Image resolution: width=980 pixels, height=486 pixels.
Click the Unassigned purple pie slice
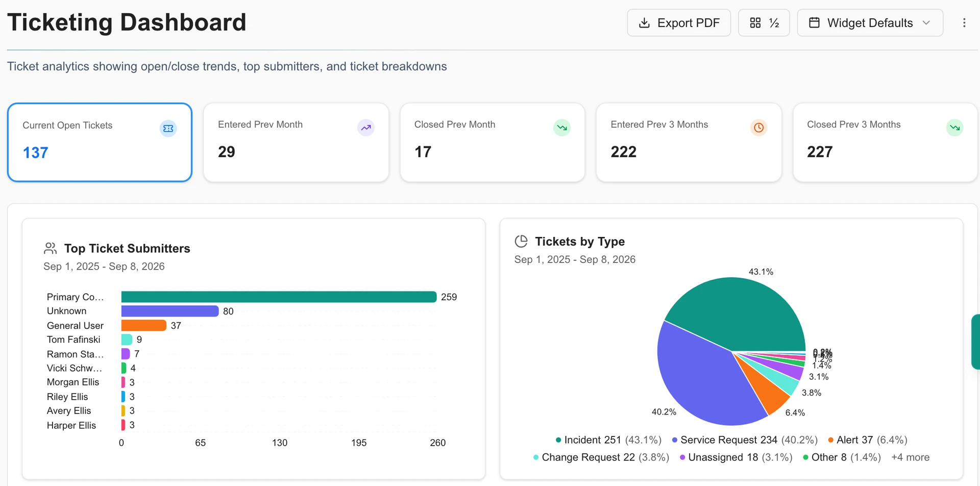(x=789, y=370)
